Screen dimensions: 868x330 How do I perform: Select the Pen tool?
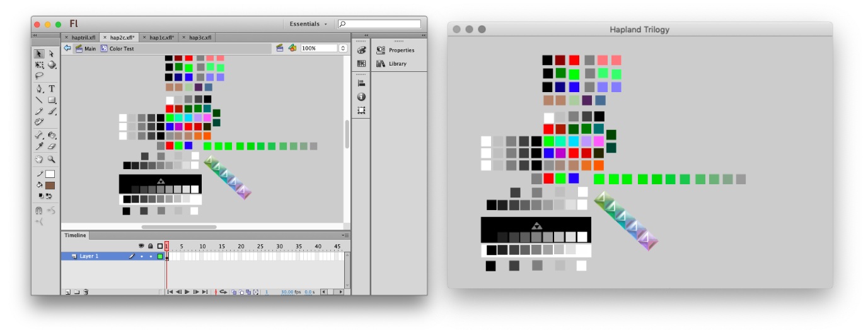pos(39,89)
